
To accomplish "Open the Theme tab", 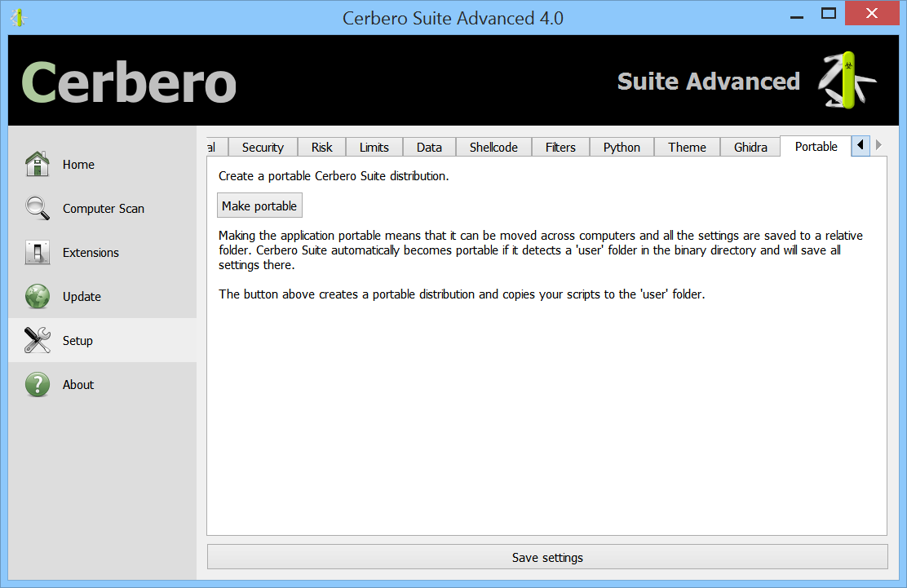I will click(x=688, y=148).
